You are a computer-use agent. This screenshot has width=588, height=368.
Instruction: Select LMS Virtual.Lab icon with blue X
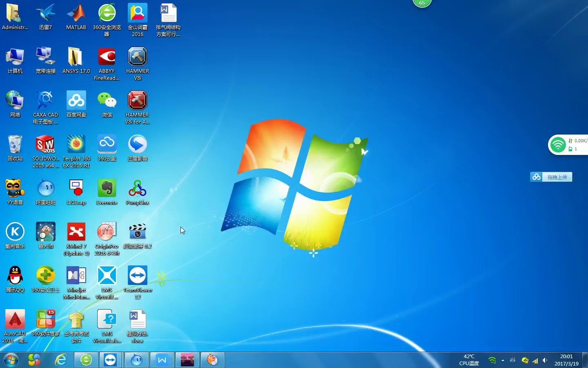click(107, 283)
